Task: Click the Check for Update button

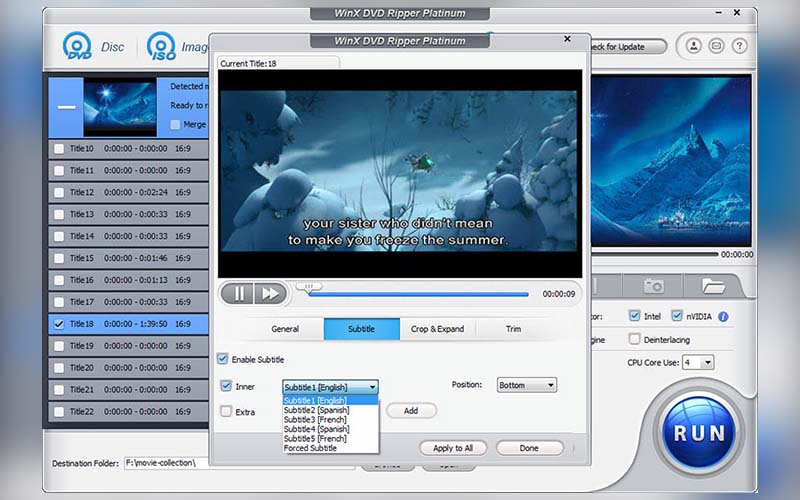Action: point(629,46)
